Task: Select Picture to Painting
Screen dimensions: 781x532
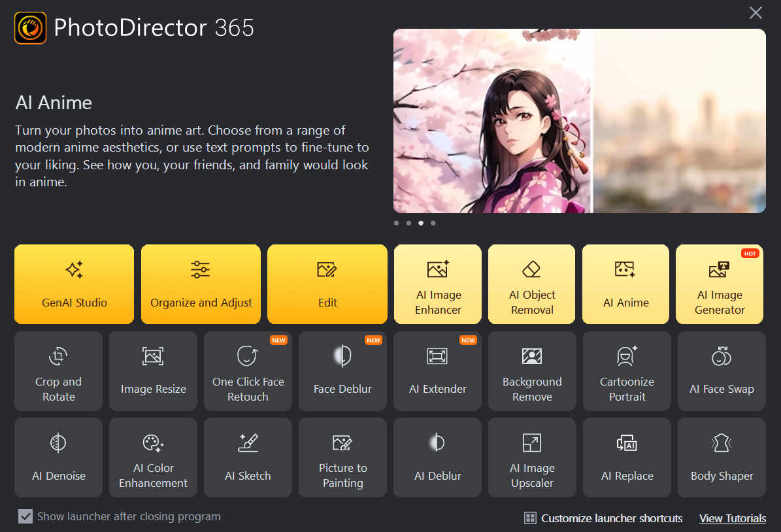Action: coord(342,457)
